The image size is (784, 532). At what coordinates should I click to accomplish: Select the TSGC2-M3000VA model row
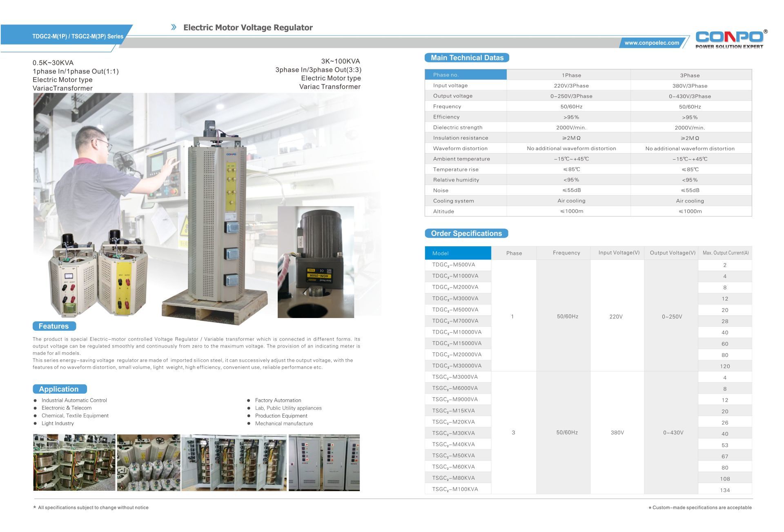(x=458, y=377)
